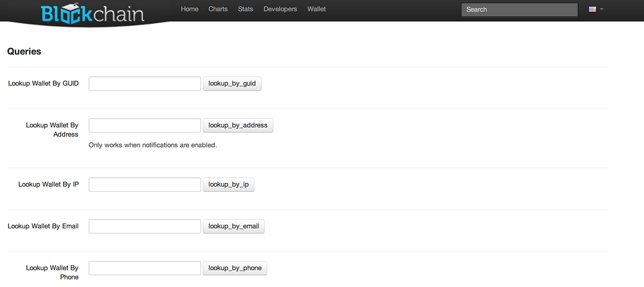
Task: Click the lookup_by_email button
Action: 234,226
